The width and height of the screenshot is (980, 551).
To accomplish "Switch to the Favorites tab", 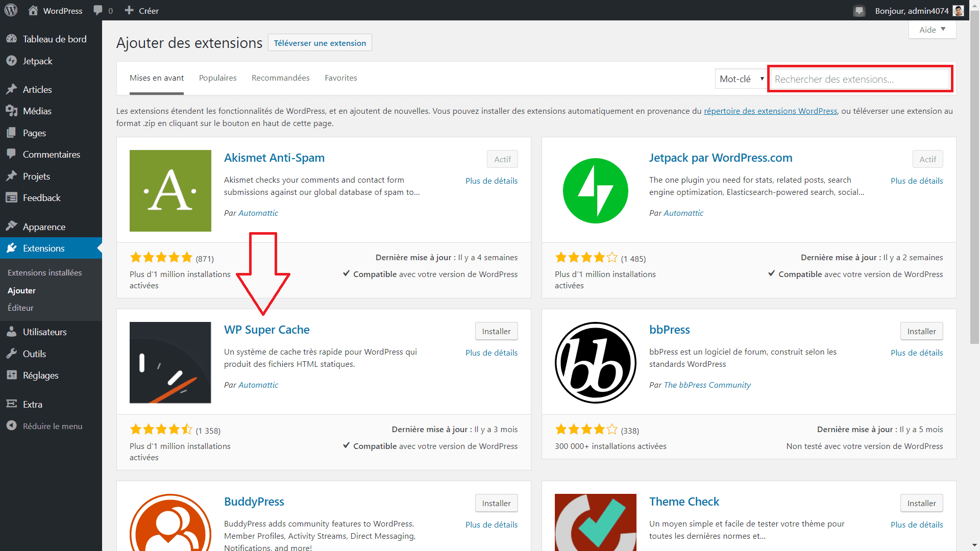I will 341,78.
